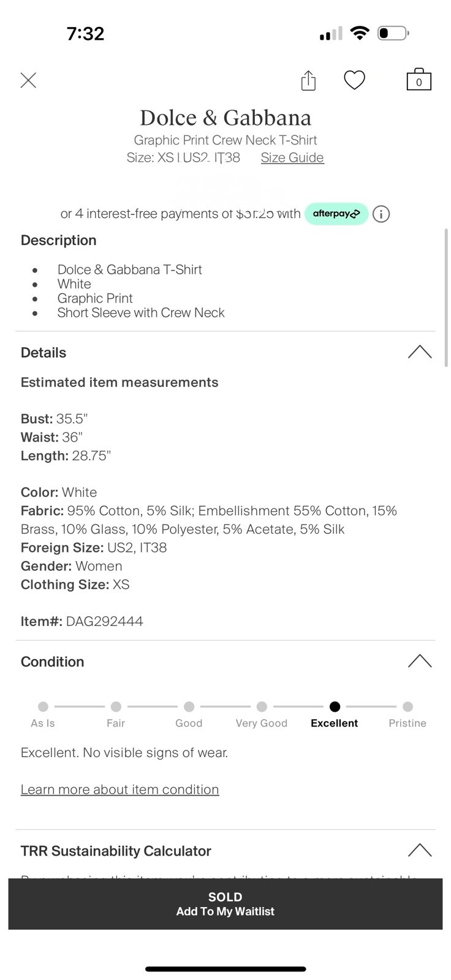Viewport: 451px width, 980px height.
Task: Tap the Dolce & Gabbana brand title
Action: click(x=225, y=118)
